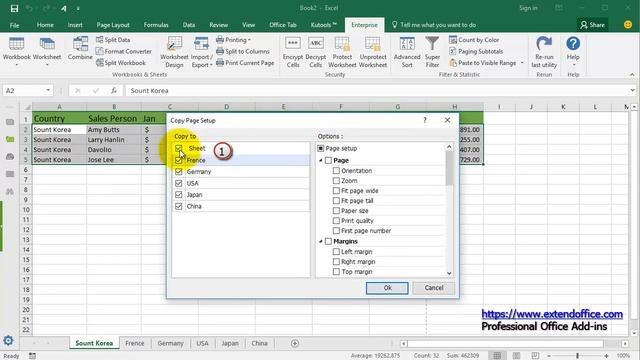Switch to the Page Layout tab
640x360 pixels.
(x=113, y=25)
